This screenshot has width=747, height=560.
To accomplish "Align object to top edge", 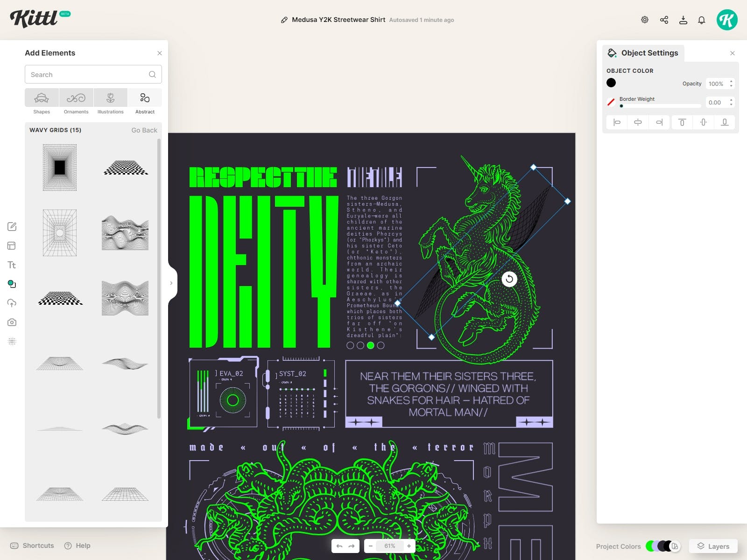I will point(682,122).
